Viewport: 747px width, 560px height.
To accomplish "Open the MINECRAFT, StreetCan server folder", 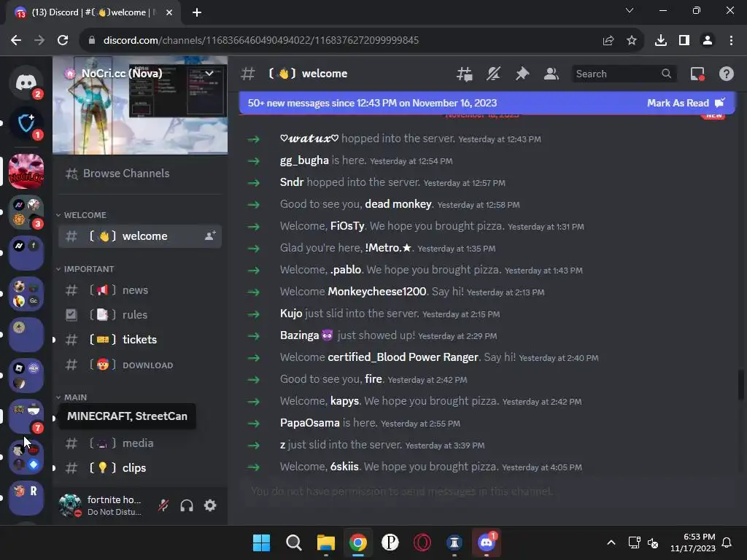I will [x=26, y=416].
